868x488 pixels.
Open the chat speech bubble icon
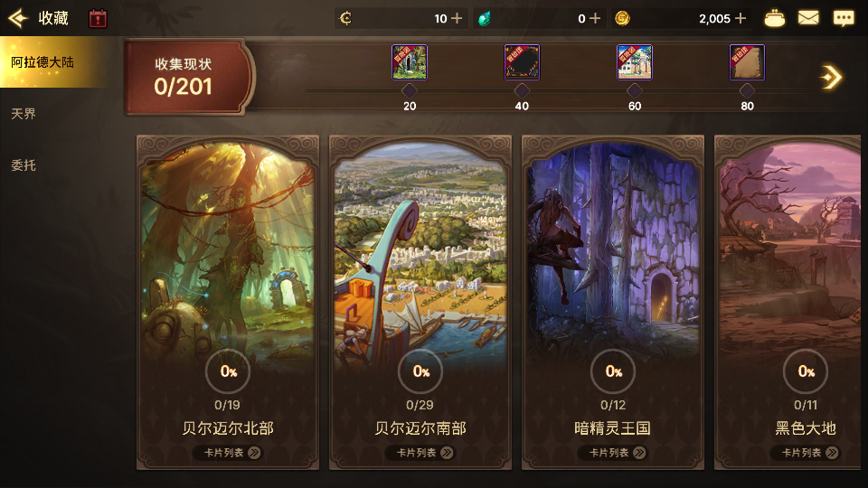coord(844,18)
